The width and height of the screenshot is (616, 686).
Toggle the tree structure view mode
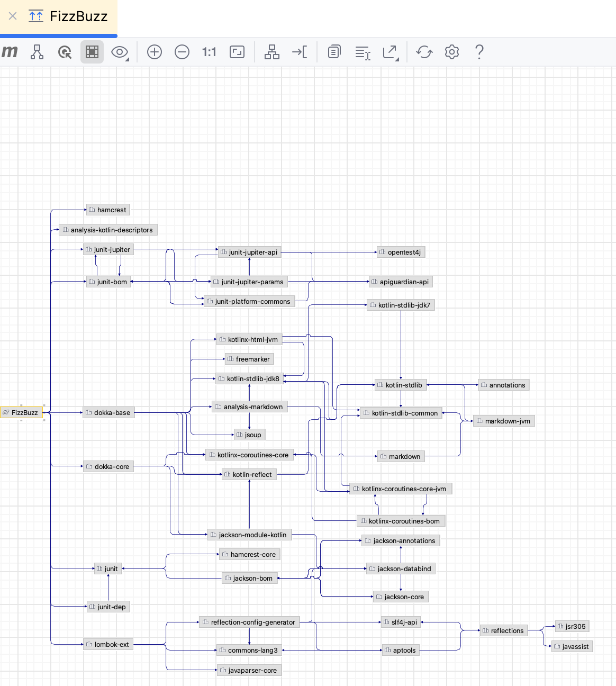(37, 52)
